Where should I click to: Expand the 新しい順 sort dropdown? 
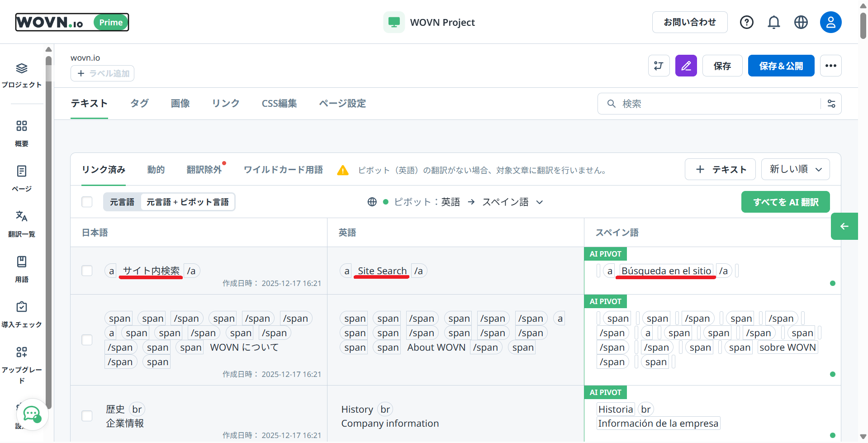click(x=795, y=169)
